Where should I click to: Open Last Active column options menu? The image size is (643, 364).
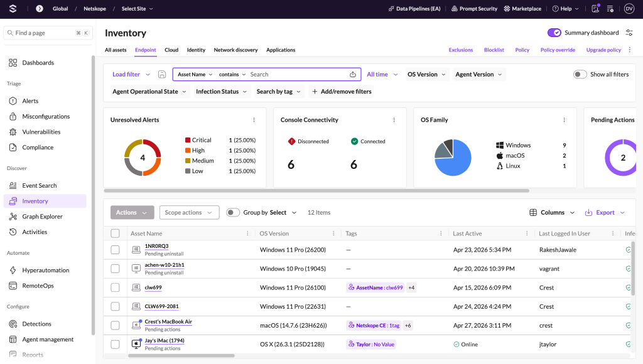click(x=527, y=233)
